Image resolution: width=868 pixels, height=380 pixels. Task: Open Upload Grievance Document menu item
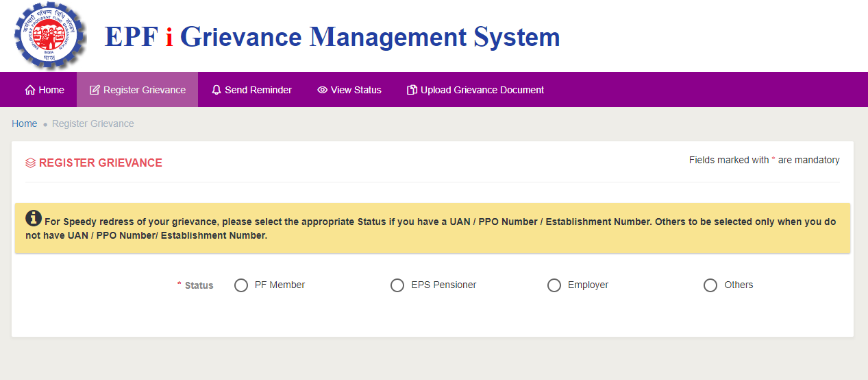475,90
